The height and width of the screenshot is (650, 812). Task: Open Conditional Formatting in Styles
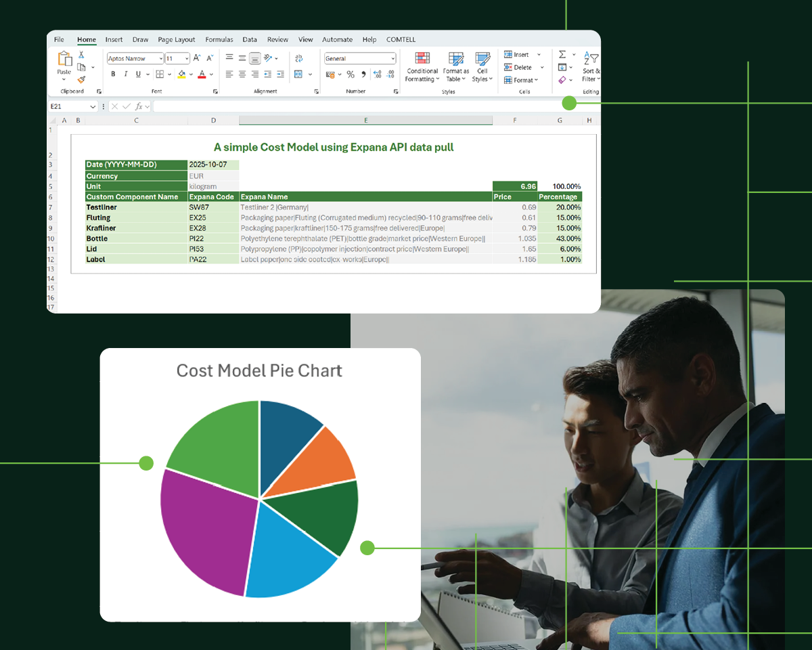point(422,66)
